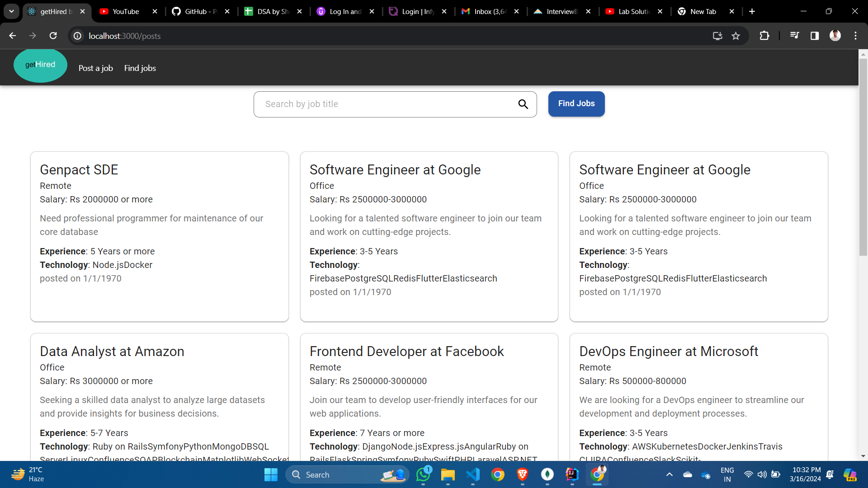Open Wi-Fi network settings in tray
The height and width of the screenshot is (488, 868).
[x=749, y=474]
